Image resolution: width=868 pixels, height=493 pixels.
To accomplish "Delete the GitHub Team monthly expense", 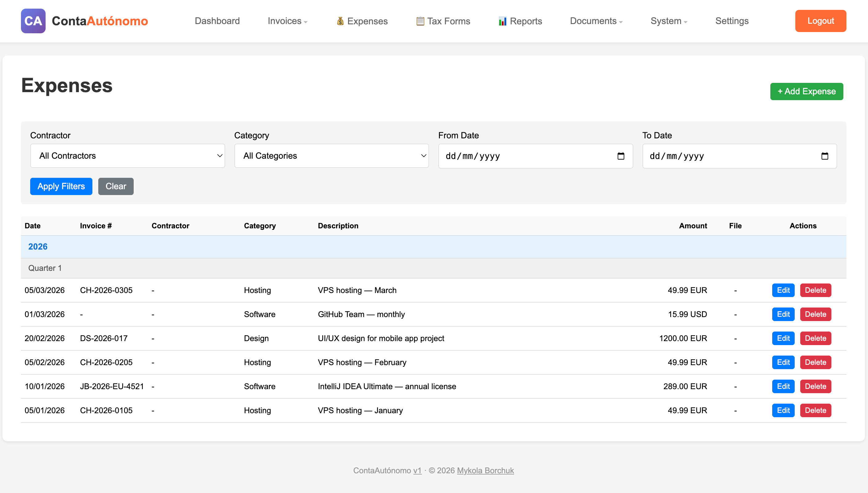I will (x=816, y=314).
